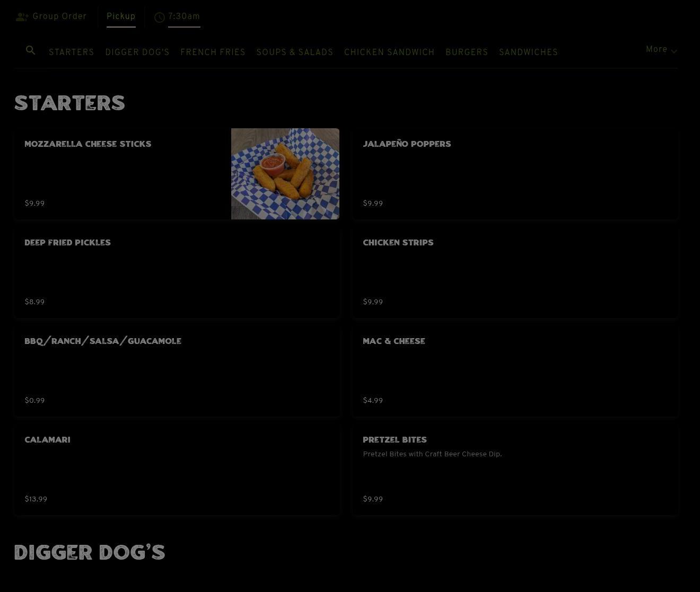Click the menu search magnifier icon
Viewport: 700px width, 592px height.
click(x=31, y=50)
